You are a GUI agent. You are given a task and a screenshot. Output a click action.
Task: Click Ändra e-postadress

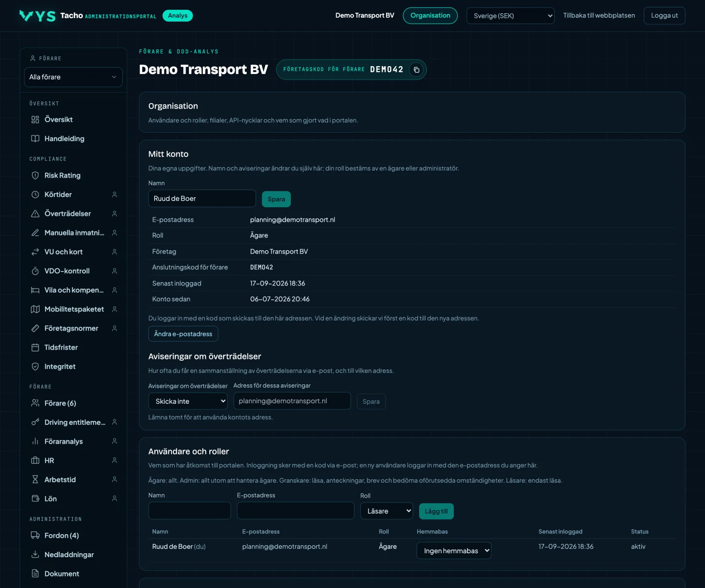pos(183,334)
